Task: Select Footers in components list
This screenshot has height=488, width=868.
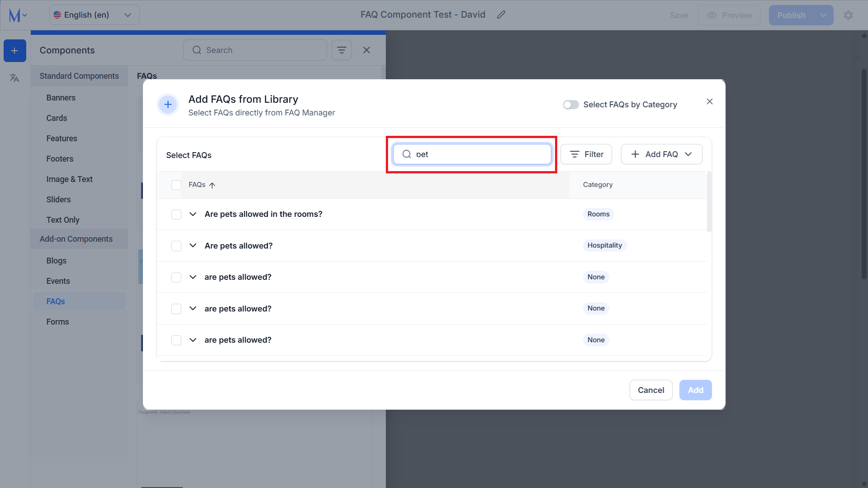Action: click(60, 159)
